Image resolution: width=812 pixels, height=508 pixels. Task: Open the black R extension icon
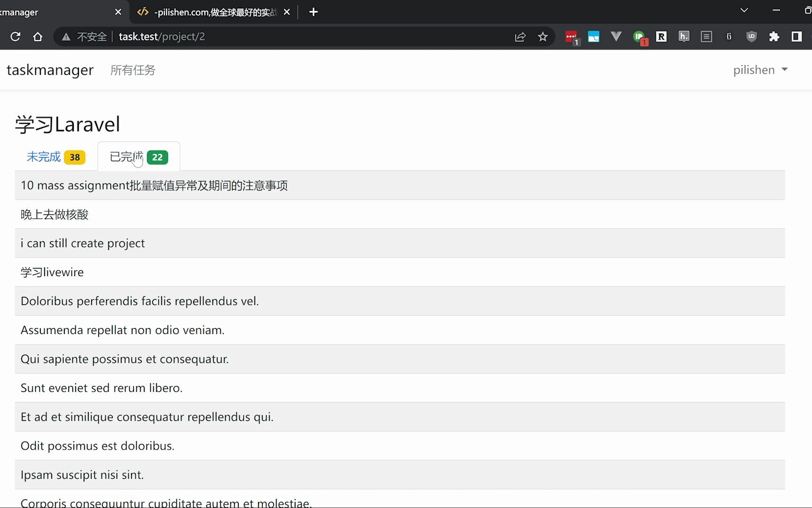coord(661,37)
